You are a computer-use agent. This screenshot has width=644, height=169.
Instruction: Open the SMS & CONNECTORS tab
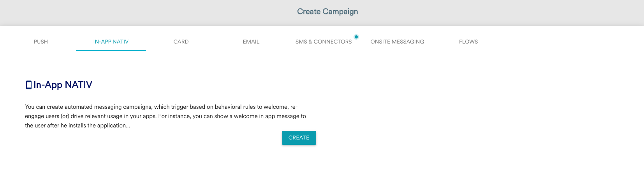pyautogui.click(x=324, y=42)
